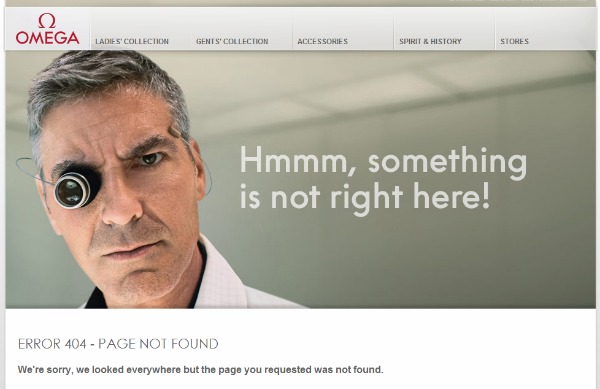Click the "We're sorry" apology message
The height and width of the screenshot is (389, 600).
[200, 370]
